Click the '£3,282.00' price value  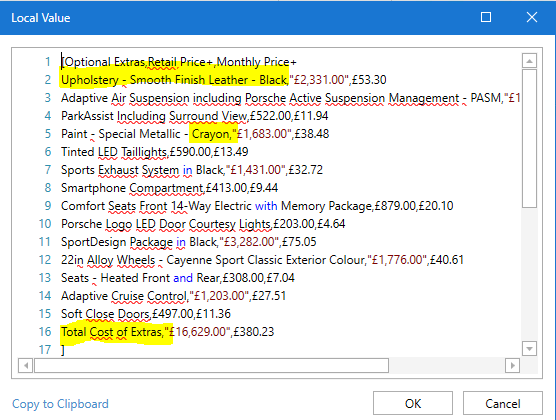[248, 242]
